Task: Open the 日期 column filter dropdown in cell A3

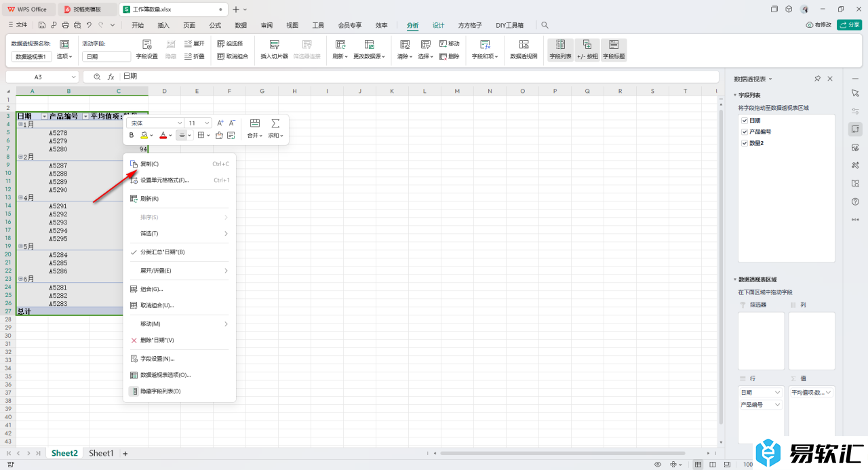Action: point(44,117)
